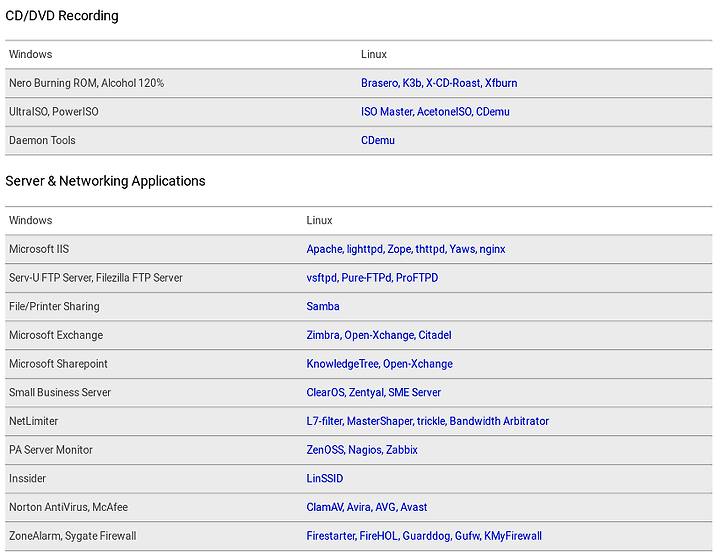The width and height of the screenshot is (720, 560).
Task: Visit the SME Server link
Action: point(414,392)
